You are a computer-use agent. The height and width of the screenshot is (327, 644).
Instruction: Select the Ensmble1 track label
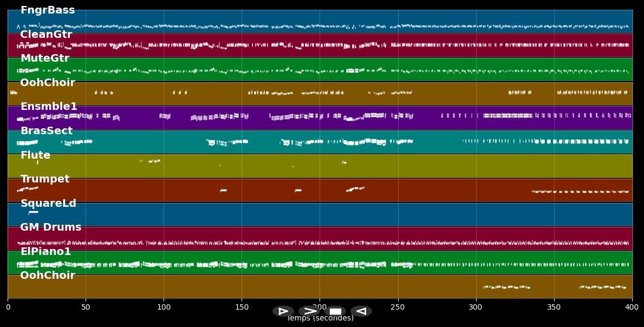tap(49, 107)
